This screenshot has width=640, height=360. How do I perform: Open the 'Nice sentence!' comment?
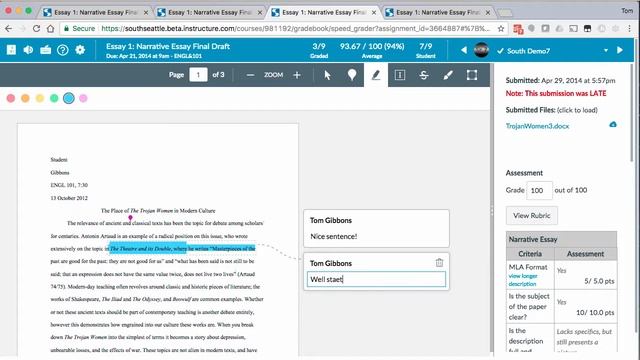(376, 229)
